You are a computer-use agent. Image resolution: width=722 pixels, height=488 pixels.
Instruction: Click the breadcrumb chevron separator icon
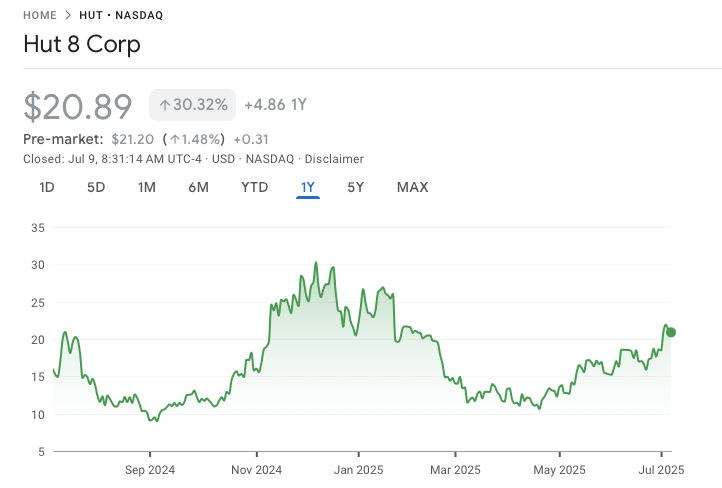[68, 15]
